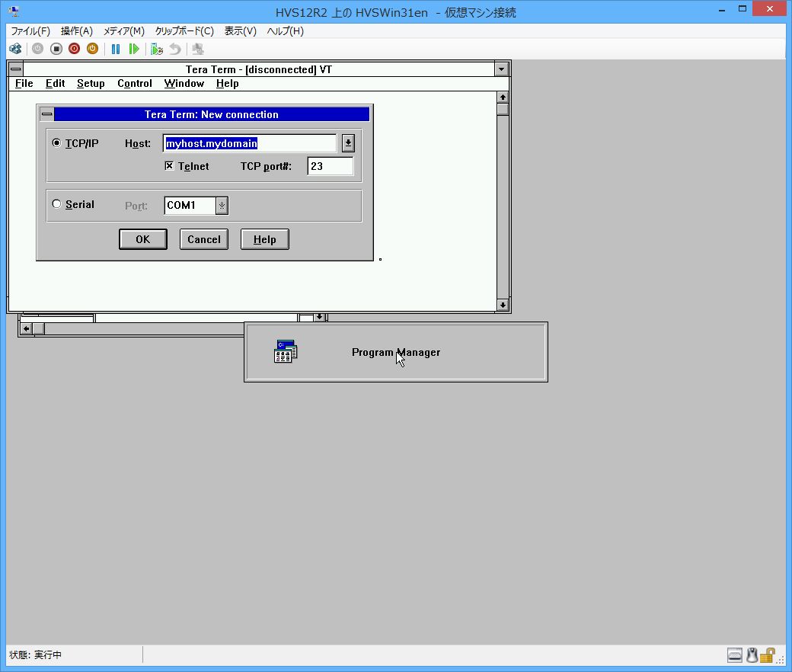Click Tera Term scrollbar down arrow
Viewport: 792px width, 672px height.
(503, 305)
